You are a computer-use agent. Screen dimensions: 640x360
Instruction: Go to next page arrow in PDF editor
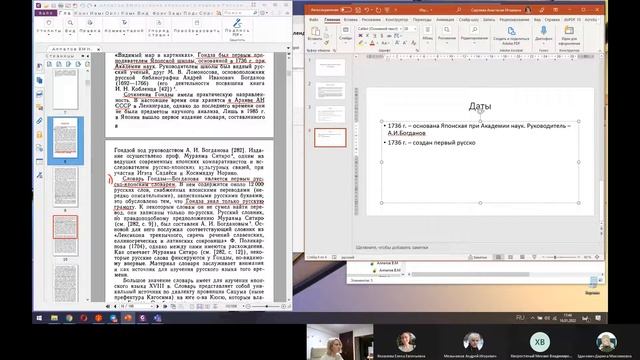coord(158,306)
